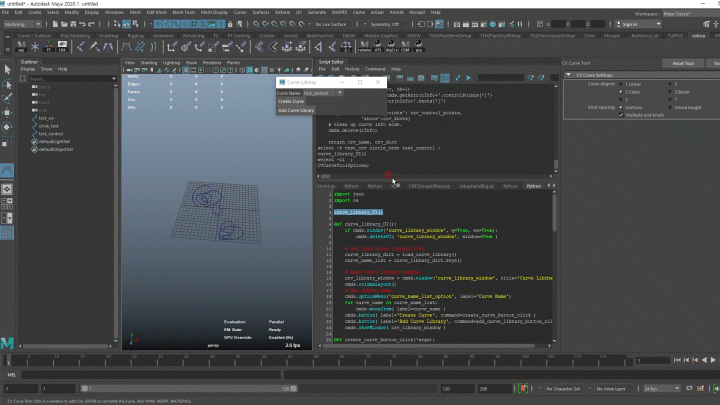This screenshot has width=720, height=405.
Task: Click the Save Scene disk icon
Action: pyautogui.click(x=73, y=24)
